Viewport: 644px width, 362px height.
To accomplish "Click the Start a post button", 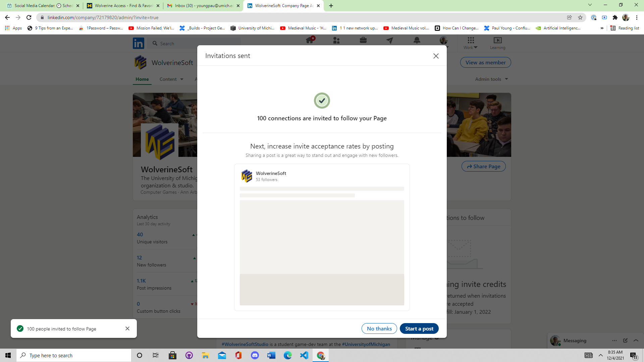I will tap(419, 328).
